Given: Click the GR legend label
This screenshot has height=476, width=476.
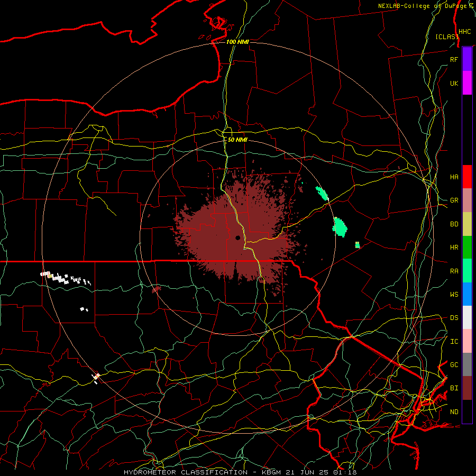Looking at the screenshot, I should click(x=454, y=200).
